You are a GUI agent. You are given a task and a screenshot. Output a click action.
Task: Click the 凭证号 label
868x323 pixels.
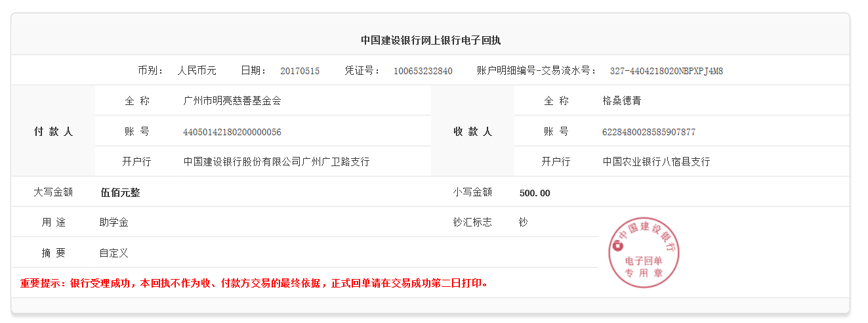pyautogui.click(x=363, y=70)
